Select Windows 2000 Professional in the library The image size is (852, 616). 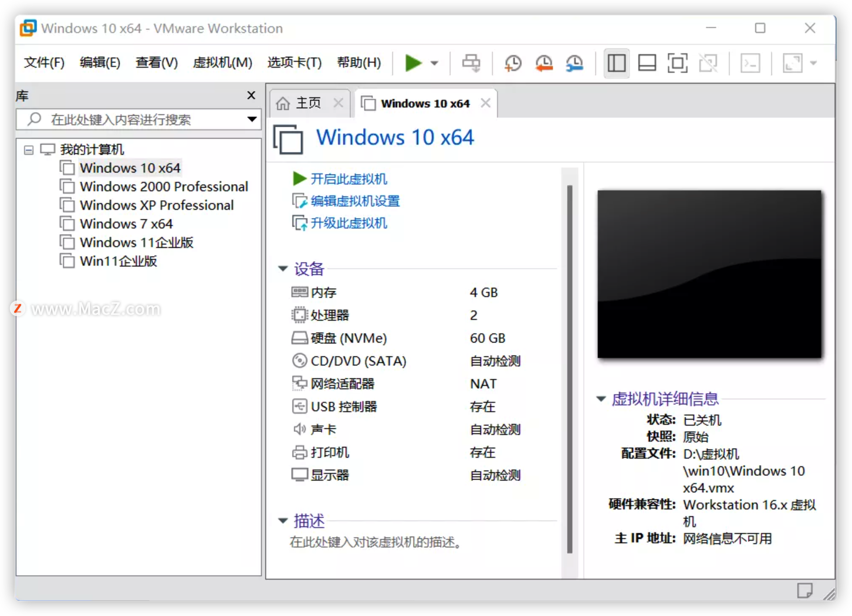pos(163,187)
